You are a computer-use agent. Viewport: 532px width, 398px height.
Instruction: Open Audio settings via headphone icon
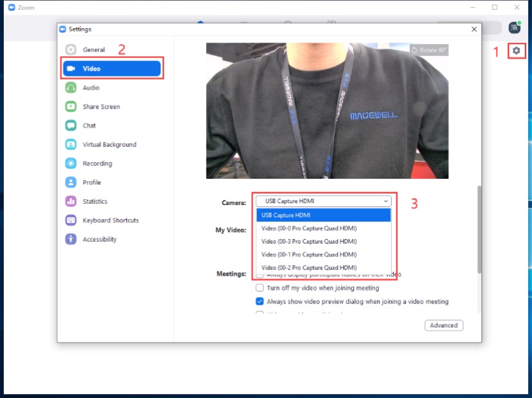point(71,87)
